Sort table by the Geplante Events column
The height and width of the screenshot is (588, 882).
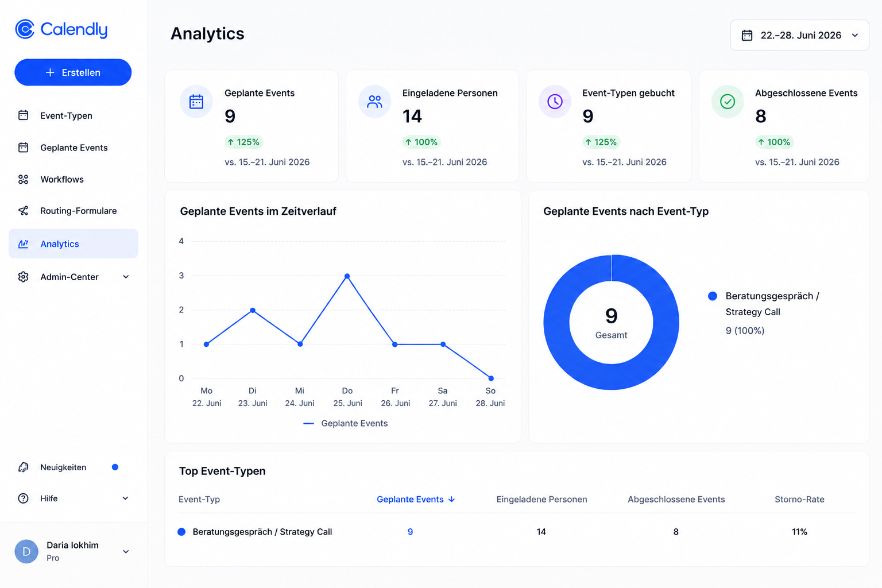point(416,500)
